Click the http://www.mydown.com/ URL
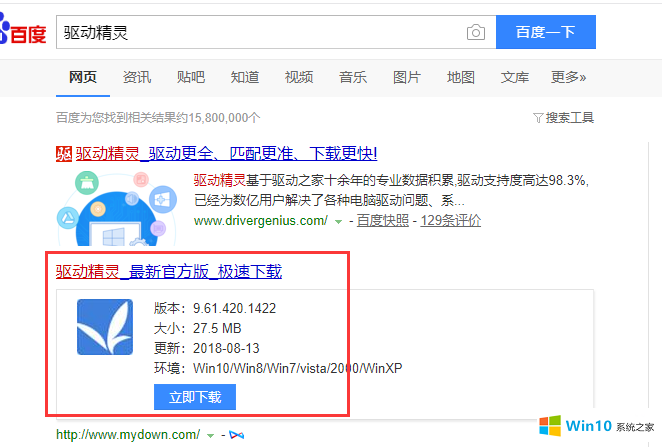This screenshot has width=662, height=447. (128, 434)
